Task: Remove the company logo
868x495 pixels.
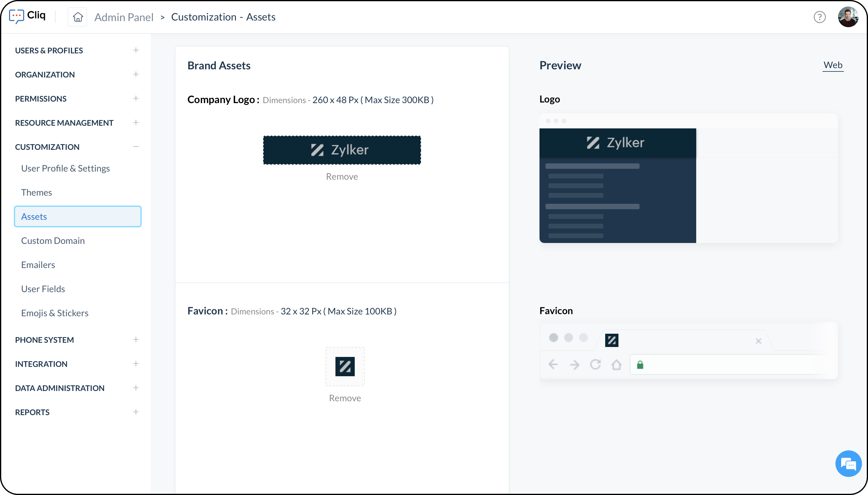Action: coord(342,176)
